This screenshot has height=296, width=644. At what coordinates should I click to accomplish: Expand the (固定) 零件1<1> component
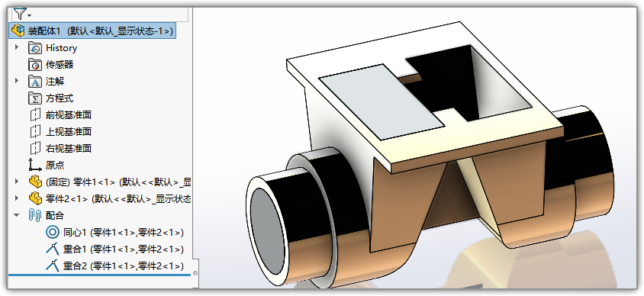[x=17, y=181]
